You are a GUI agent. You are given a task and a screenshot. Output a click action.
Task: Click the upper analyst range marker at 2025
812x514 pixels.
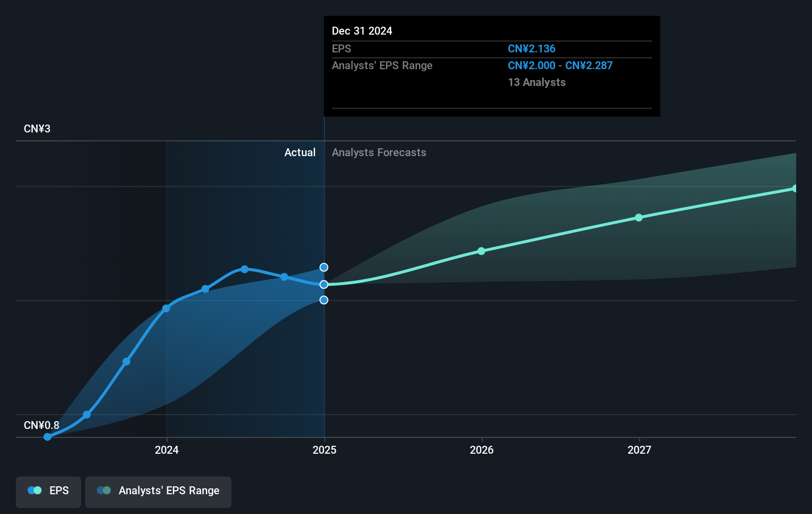(x=324, y=267)
